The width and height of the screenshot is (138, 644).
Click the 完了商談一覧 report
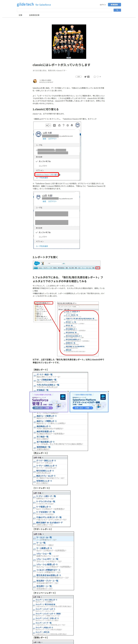coord(43,437)
